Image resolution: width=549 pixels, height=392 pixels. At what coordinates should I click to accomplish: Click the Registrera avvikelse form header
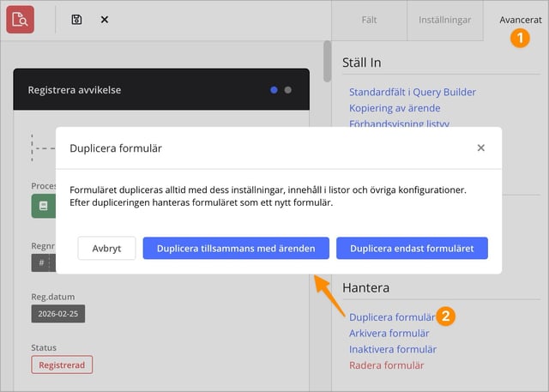pyautogui.click(x=161, y=89)
